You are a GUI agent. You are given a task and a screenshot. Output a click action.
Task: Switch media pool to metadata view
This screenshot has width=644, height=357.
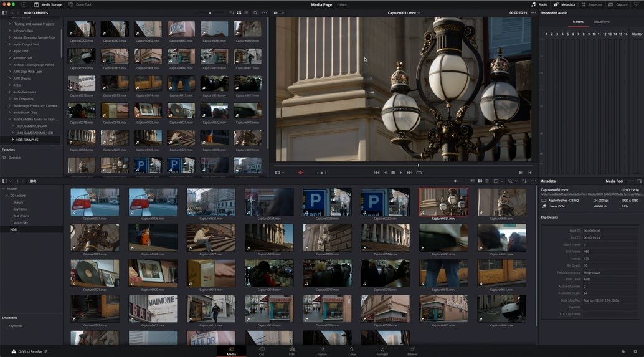(x=473, y=181)
